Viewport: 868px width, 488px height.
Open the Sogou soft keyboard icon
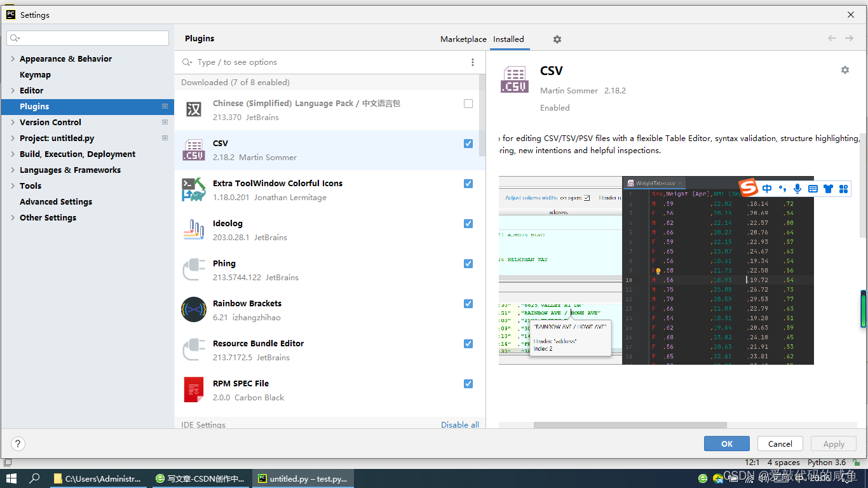(813, 189)
